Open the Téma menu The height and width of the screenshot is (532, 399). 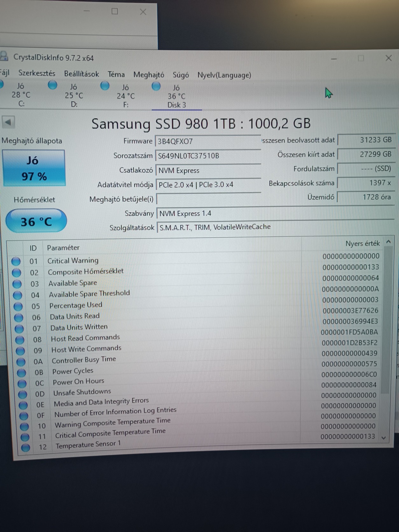point(116,74)
